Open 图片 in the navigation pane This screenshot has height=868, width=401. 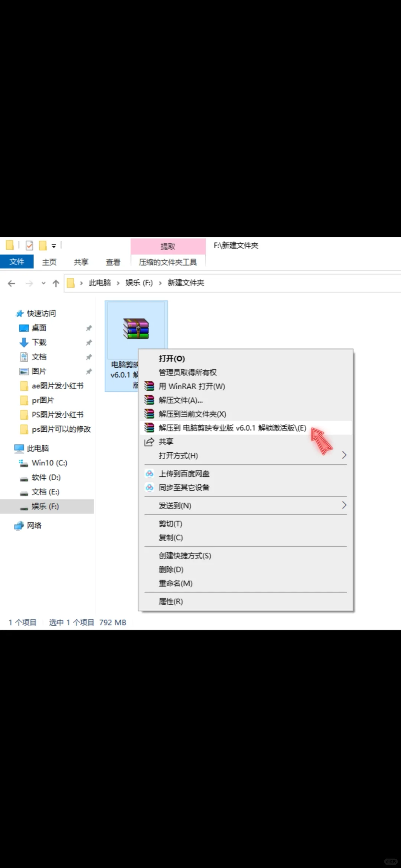tap(39, 371)
